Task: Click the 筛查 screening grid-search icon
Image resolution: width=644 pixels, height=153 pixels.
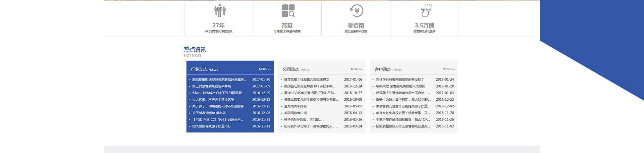Action: 288,11
